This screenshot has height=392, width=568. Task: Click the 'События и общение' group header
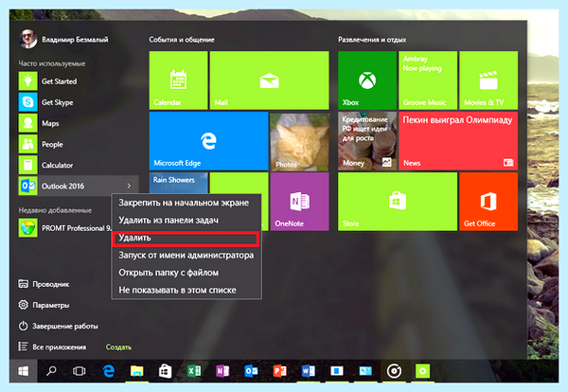[x=182, y=40]
